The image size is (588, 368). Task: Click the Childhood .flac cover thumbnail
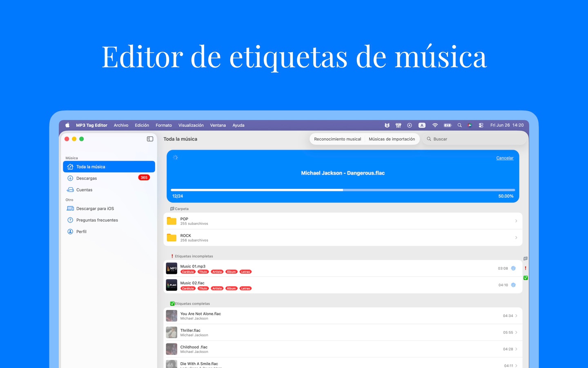pos(171,349)
